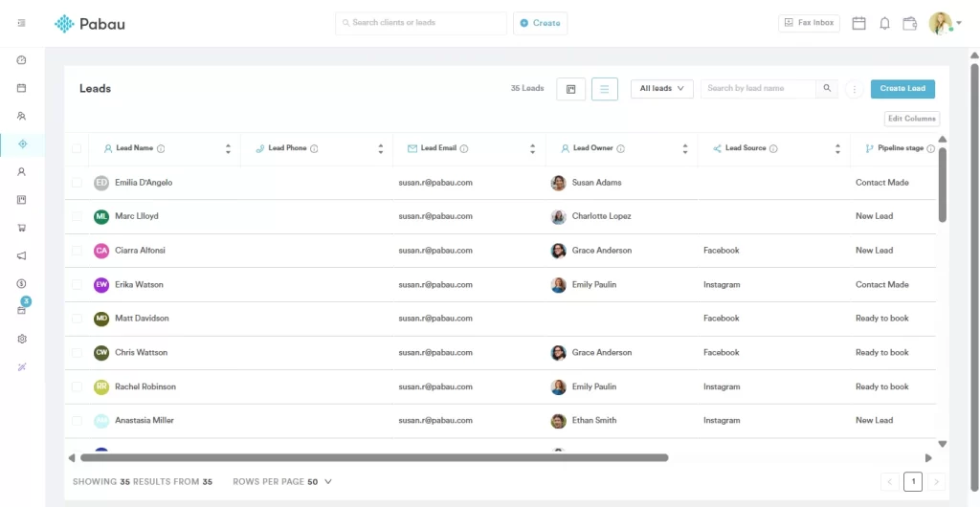Click the horizontal table scrollbar

coord(373,458)
